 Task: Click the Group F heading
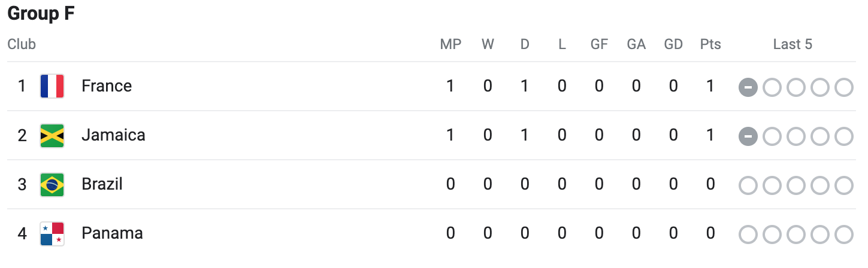41,14
